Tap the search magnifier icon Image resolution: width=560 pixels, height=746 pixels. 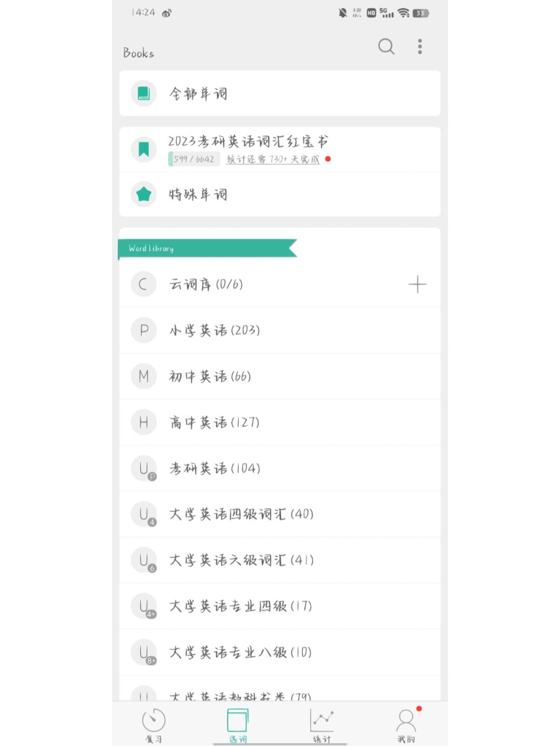(x=386, y=47)
